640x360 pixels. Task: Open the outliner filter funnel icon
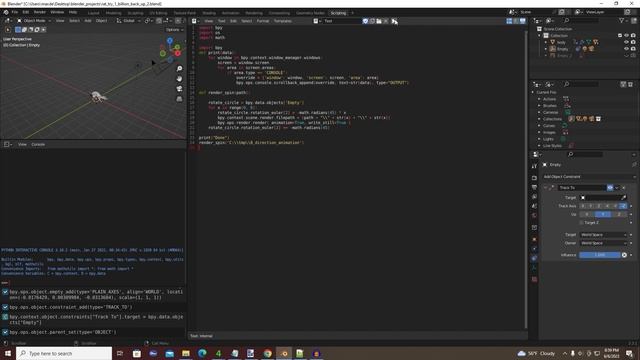[x=621, y=20]
